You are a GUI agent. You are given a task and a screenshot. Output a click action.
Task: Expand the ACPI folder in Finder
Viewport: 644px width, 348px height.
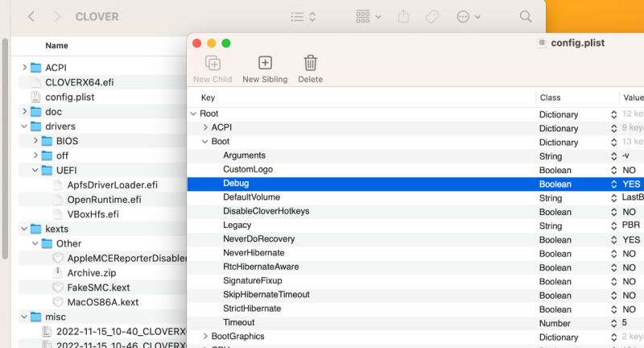point(24,67)
